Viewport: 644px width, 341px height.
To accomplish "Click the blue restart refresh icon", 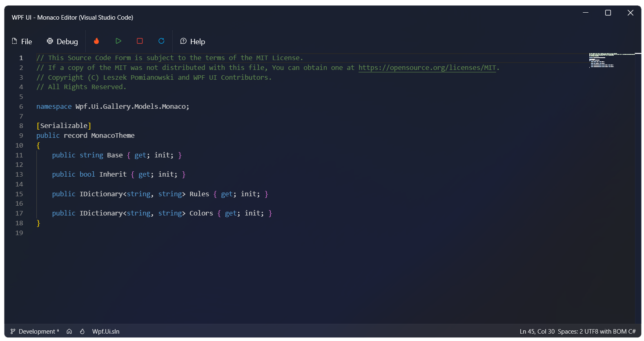I will coord(161,41).
